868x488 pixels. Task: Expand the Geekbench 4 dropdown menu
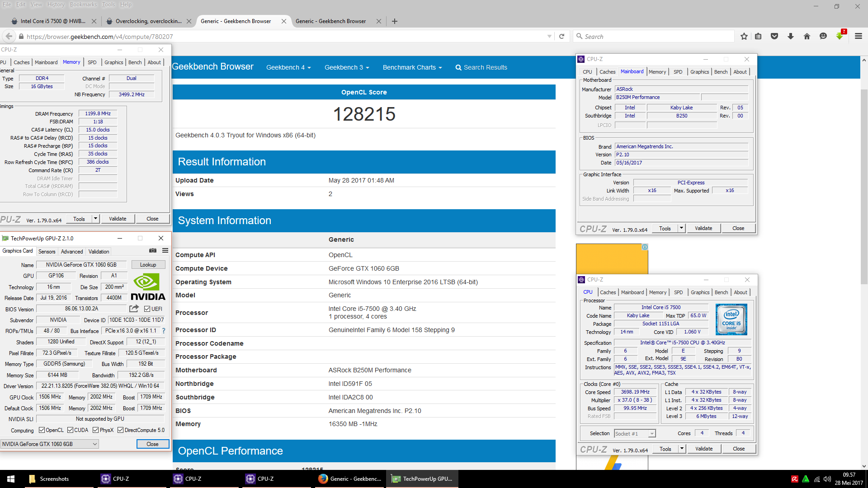pos(288,67)
